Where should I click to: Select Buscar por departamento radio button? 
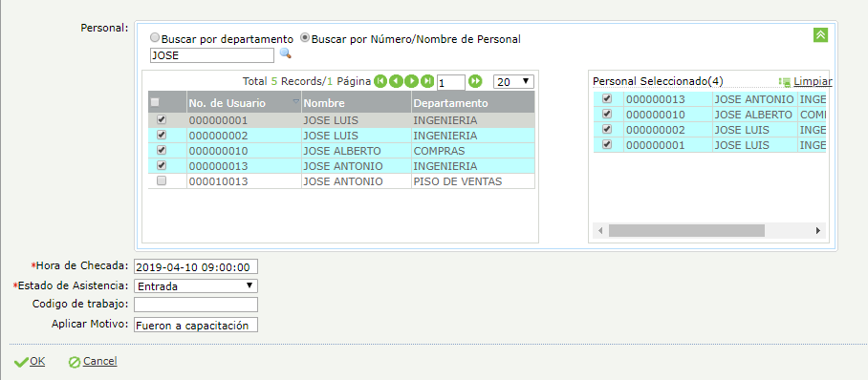pyautogui.click(x=155, y=38)
